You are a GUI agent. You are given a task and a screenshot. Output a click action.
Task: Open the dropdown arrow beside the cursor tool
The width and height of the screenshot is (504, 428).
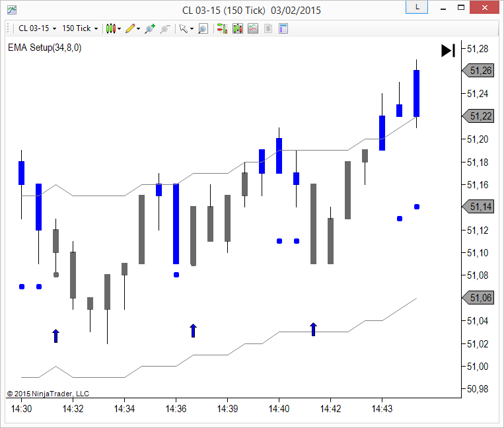click(x=192, y=28)
